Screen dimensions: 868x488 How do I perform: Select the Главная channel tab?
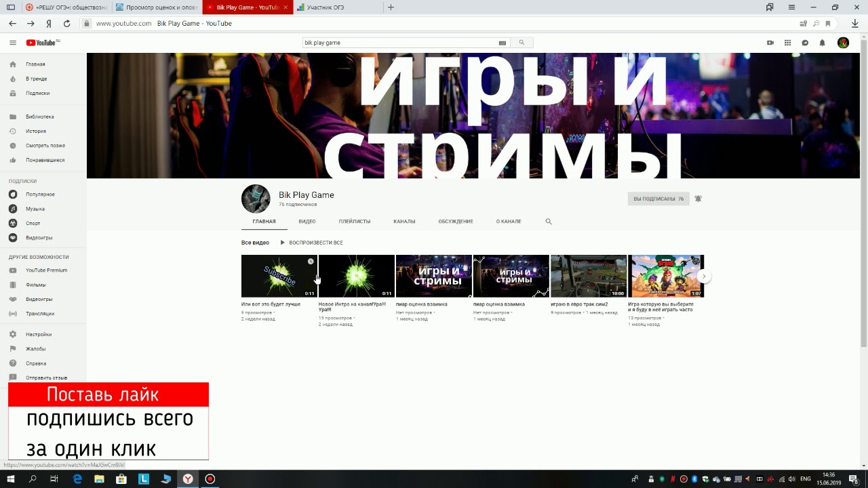point(264,222)
